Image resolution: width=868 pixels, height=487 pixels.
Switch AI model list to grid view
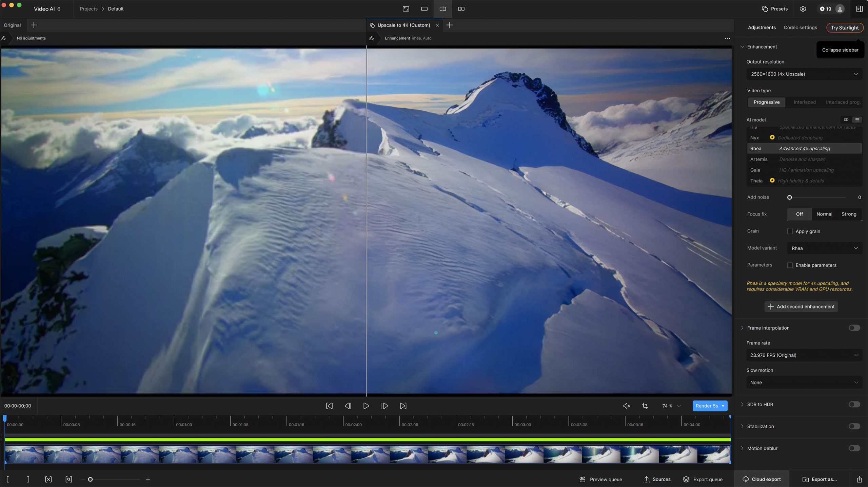tap(846, 120)
